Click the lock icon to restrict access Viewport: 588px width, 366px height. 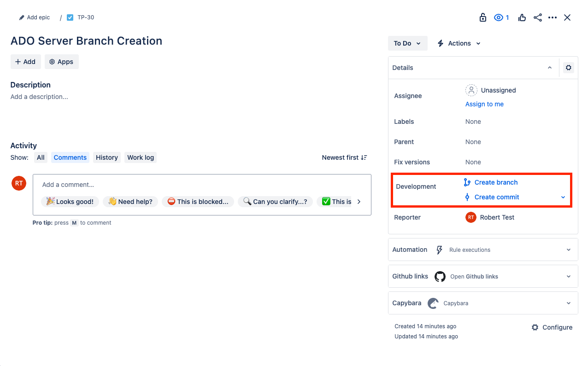[482, 17]
